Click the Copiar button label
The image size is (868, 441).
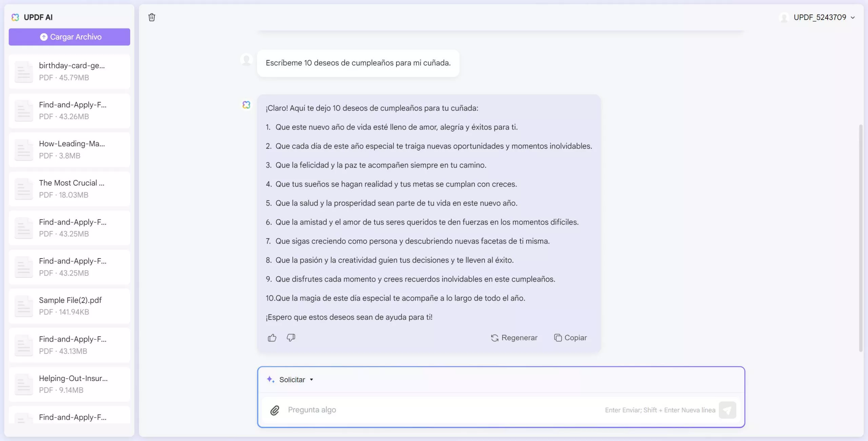[576, 338]
